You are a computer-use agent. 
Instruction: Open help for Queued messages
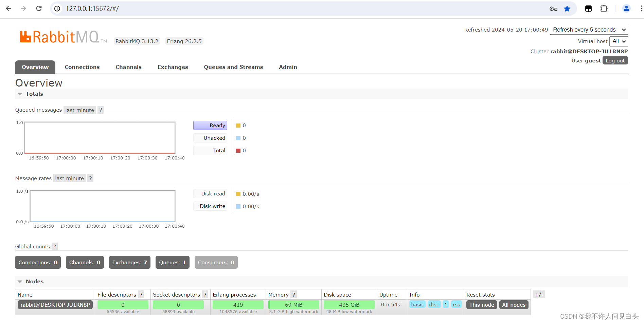[x=101, y=110]
